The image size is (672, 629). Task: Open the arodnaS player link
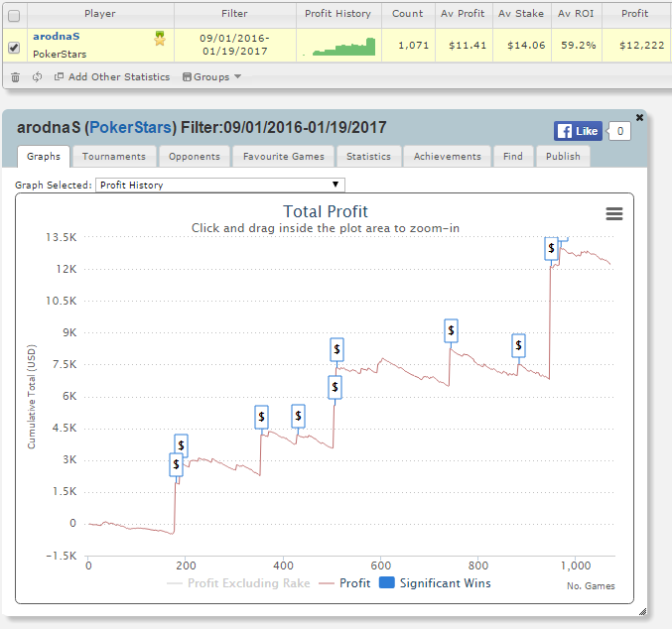57,37
